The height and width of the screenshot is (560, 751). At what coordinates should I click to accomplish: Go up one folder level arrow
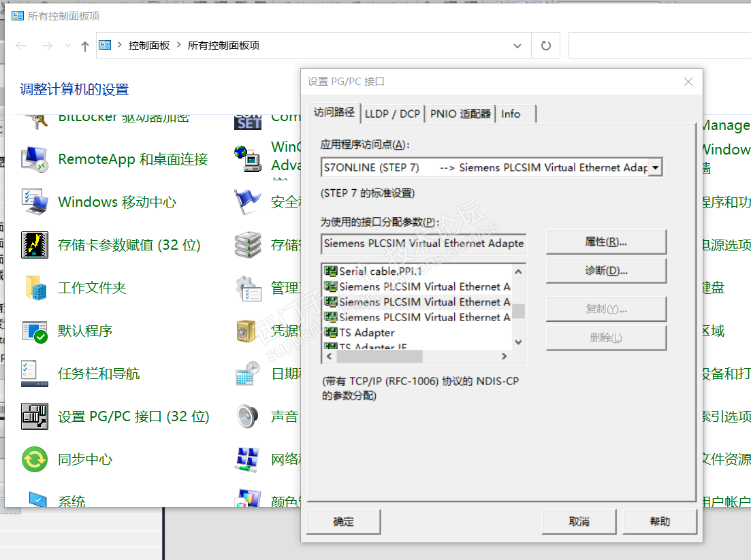tap(85, 46)
